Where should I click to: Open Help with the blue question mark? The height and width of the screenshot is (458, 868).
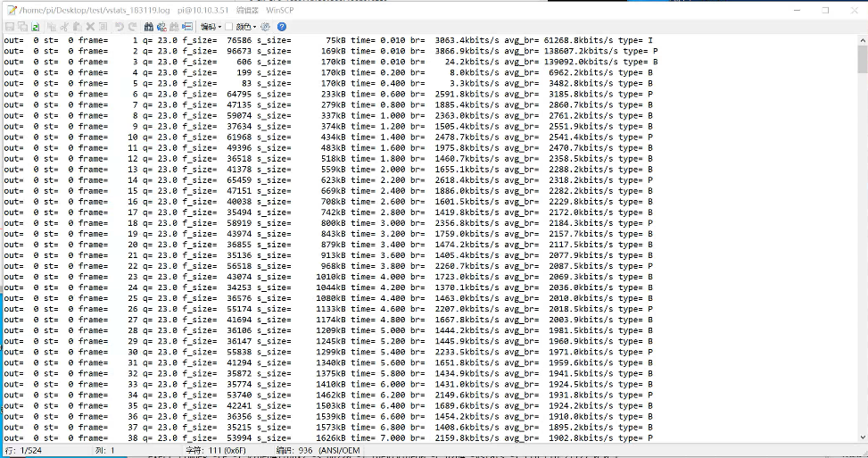[281, 27]
